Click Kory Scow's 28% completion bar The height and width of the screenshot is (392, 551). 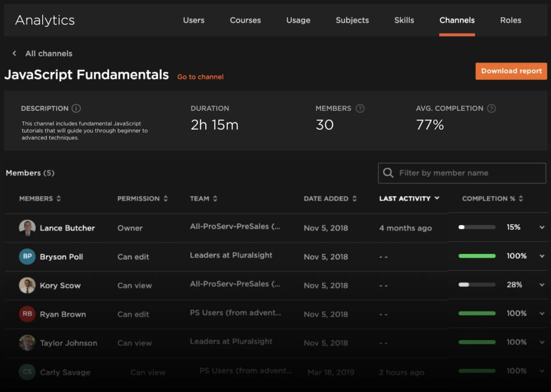pos(477,285)
